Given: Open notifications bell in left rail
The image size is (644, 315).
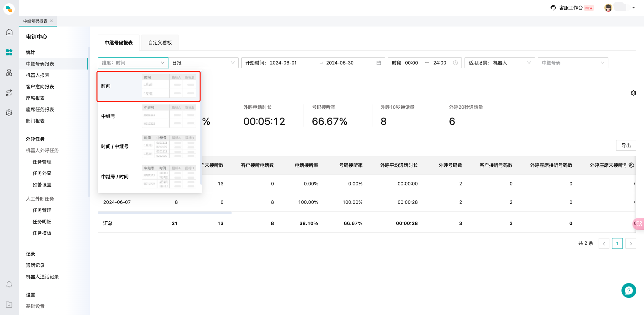Looking at the screenshot, I should (x=9, y=284).
